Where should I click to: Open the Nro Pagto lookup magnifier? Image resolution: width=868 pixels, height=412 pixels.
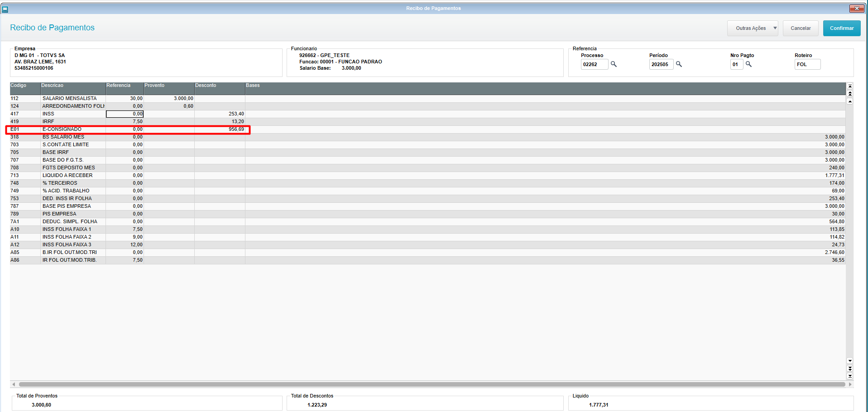click(x=748, y=64)
